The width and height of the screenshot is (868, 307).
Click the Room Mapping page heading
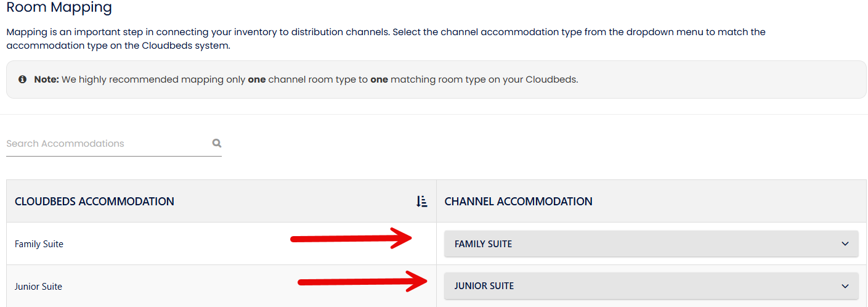[x=59, y=8]
